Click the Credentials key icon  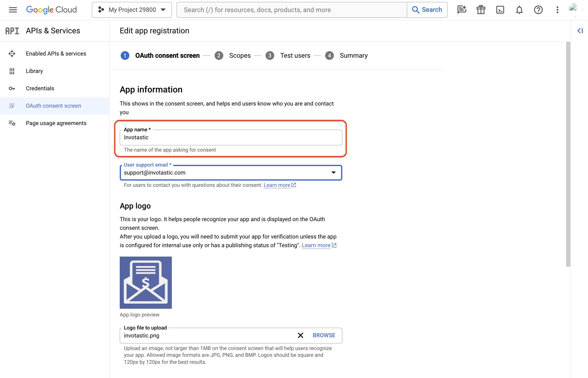point(12,88)
